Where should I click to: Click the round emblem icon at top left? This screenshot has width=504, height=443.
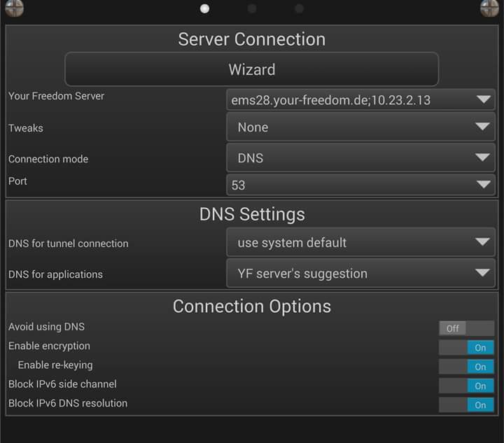coord(14,7)
